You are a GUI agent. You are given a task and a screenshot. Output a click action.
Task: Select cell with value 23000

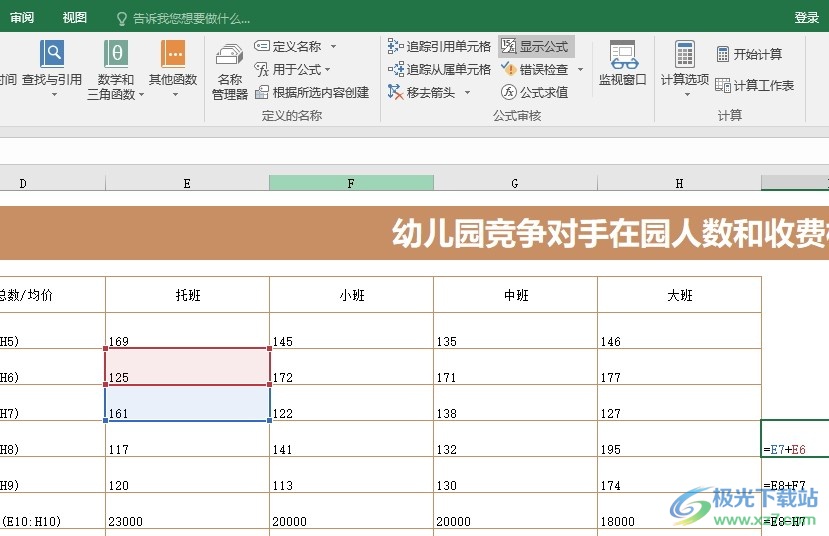(x=187, y=511)
